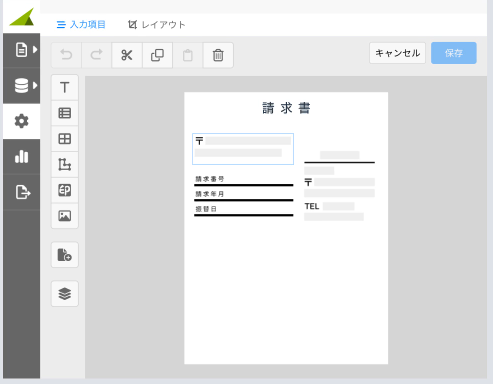The height and width of the screenshot is (384, 493).
Task: Switch to the レイアウト tab
Action: tap(157, 25)
